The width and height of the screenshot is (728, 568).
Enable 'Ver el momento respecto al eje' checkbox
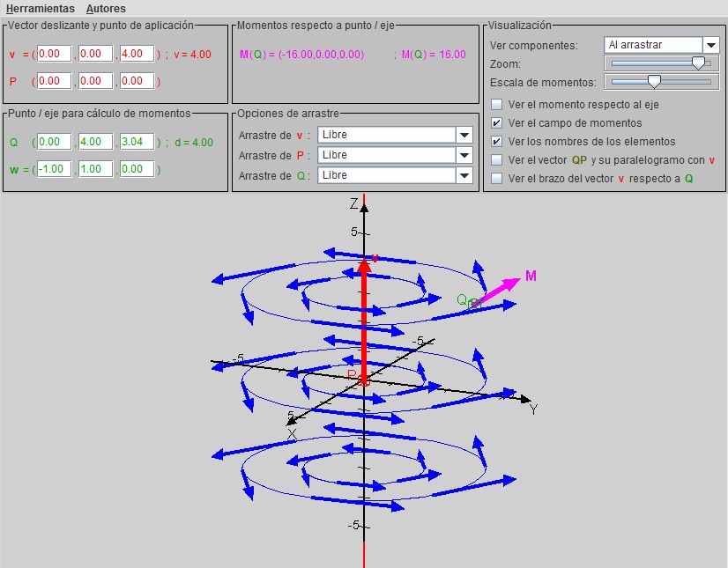pos(497,105)
